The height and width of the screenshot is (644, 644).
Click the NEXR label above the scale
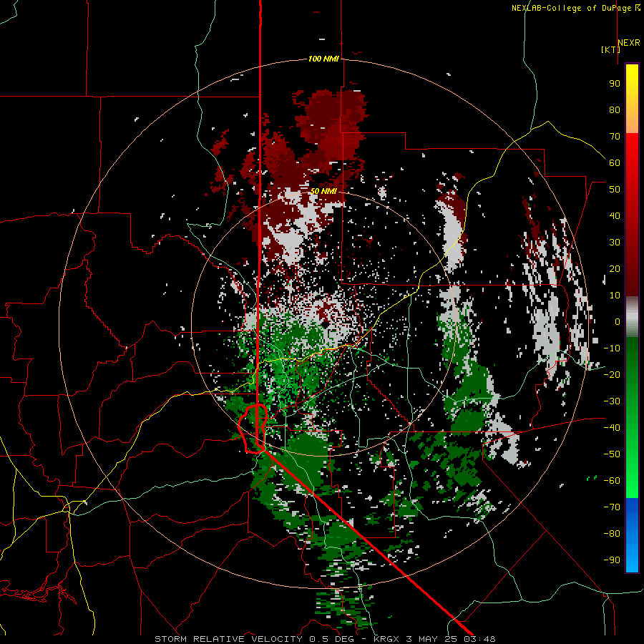point(629,43)
